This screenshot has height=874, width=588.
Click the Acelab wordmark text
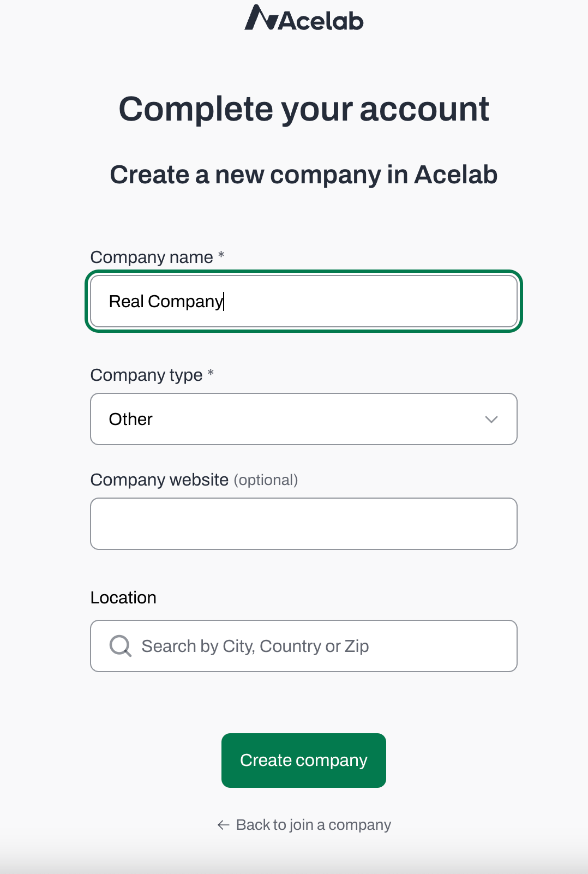pyautogui.click(x=321, y=21)
